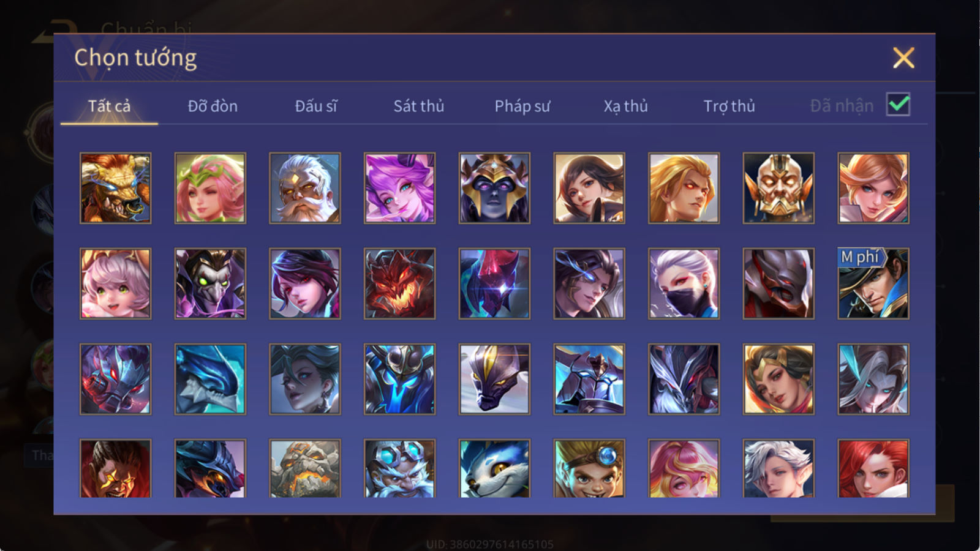
Task: Pick the masked white-haired ninja hero
Action: [x=684, y=283]
